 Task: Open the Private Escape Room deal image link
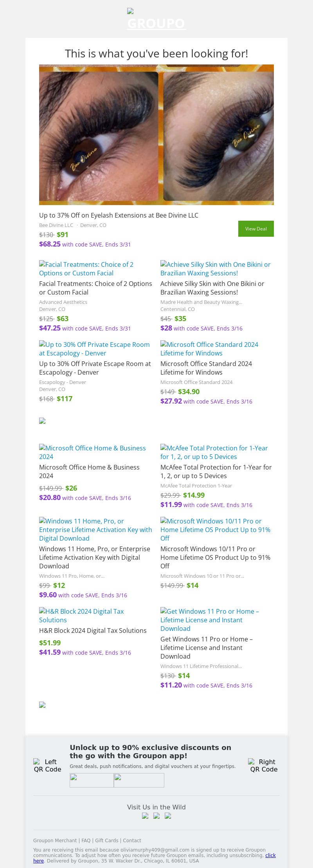point(94,349)
